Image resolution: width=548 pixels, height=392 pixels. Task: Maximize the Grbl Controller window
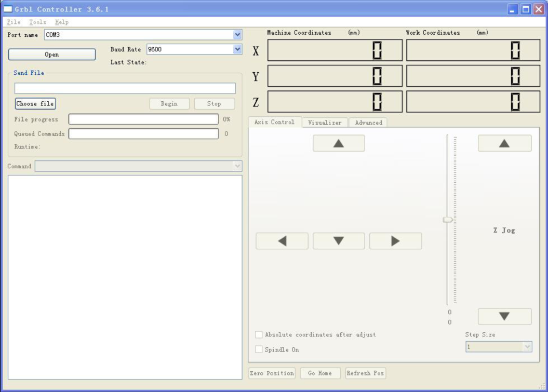[526, 9]
